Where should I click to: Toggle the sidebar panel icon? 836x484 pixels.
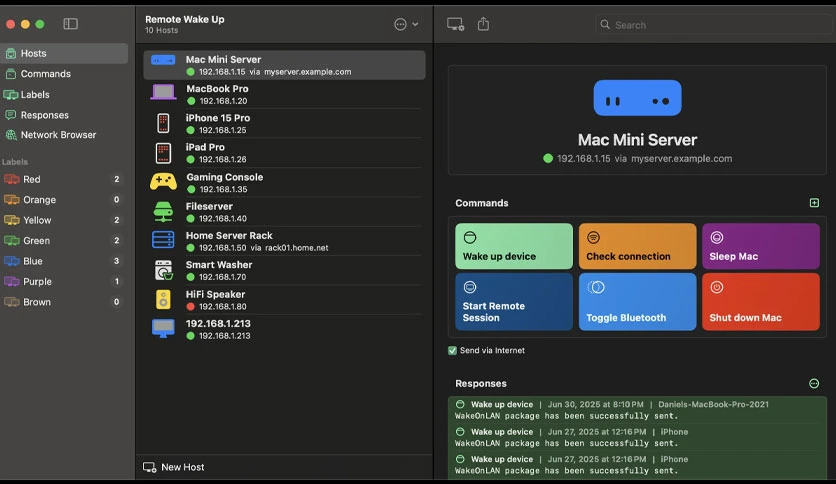pyautogui.click(x=70, y=24)
